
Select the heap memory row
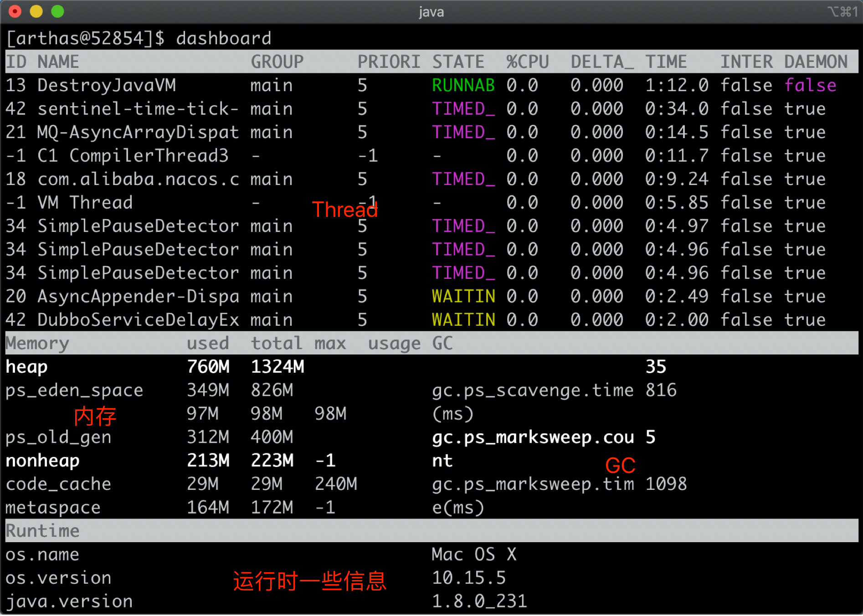(26, 367)
